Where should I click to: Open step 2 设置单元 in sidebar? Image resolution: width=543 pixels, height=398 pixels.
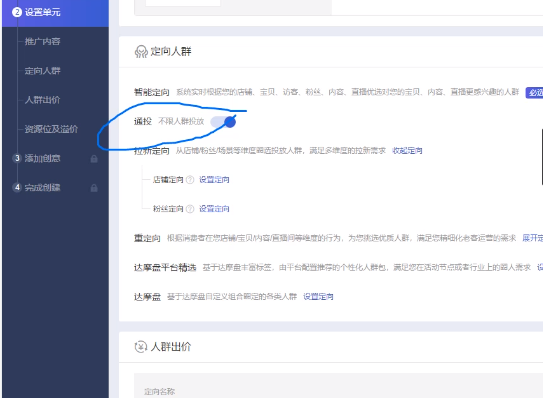coord(55,12)
